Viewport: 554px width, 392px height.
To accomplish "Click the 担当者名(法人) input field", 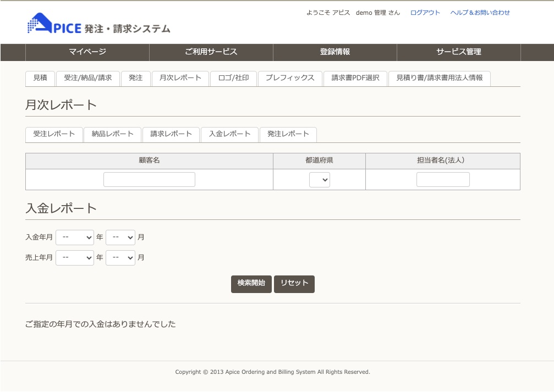I will pyautogui.click(x=443, y=179).
